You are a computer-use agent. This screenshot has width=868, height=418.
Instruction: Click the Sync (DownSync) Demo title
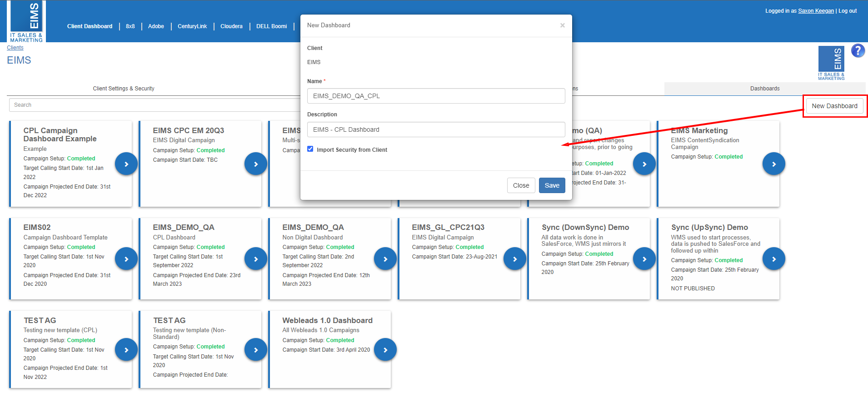coord(585,227)
